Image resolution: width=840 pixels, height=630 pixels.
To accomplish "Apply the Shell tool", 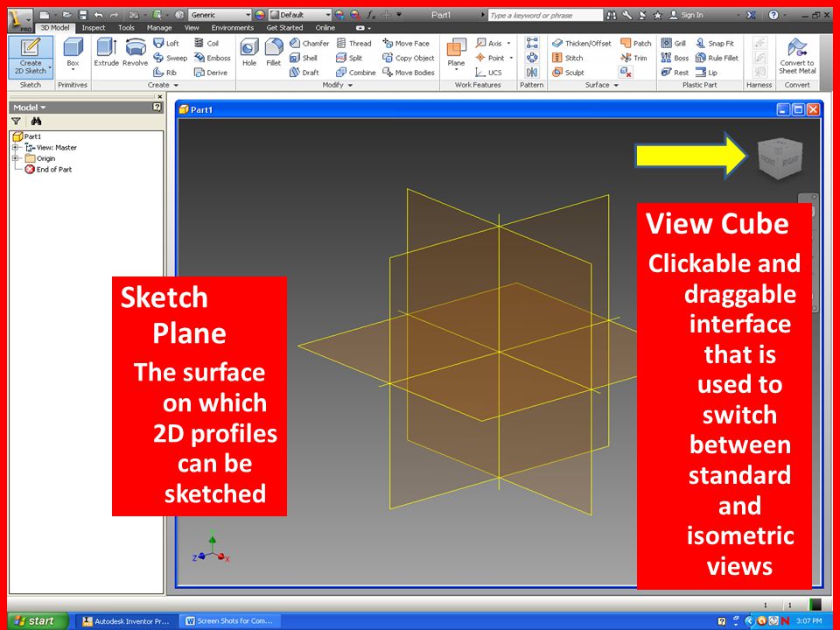I will point(304,58).
